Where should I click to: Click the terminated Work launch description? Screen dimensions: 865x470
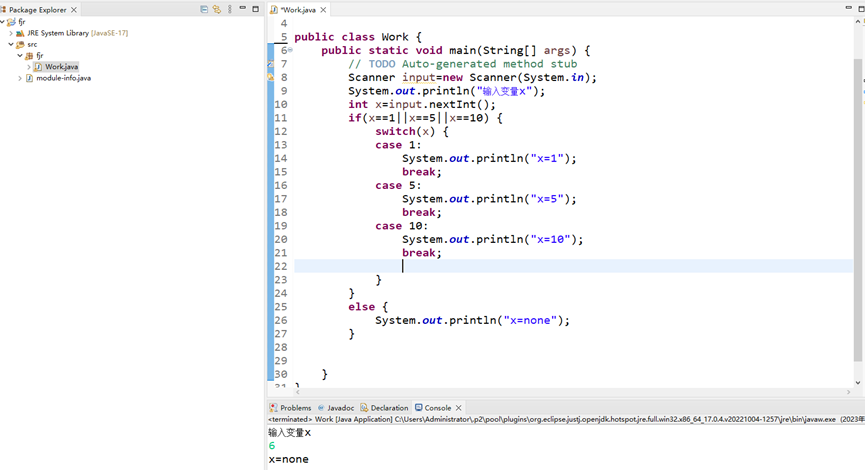point(566,419)
